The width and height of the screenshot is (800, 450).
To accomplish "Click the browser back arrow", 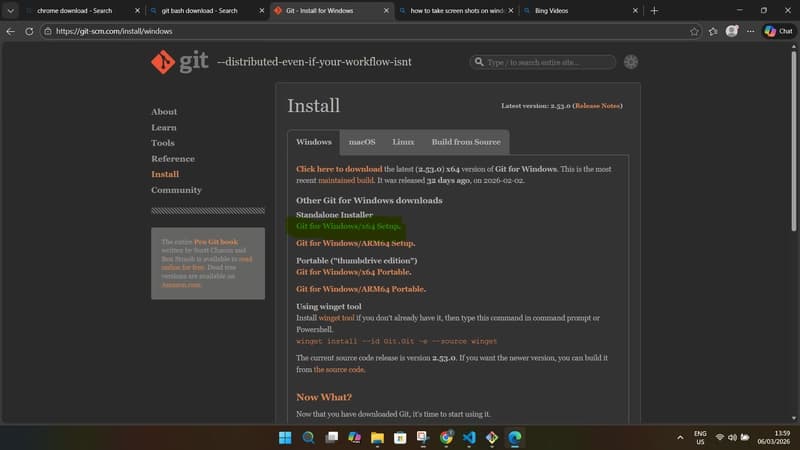I will (x=11, y=31).
